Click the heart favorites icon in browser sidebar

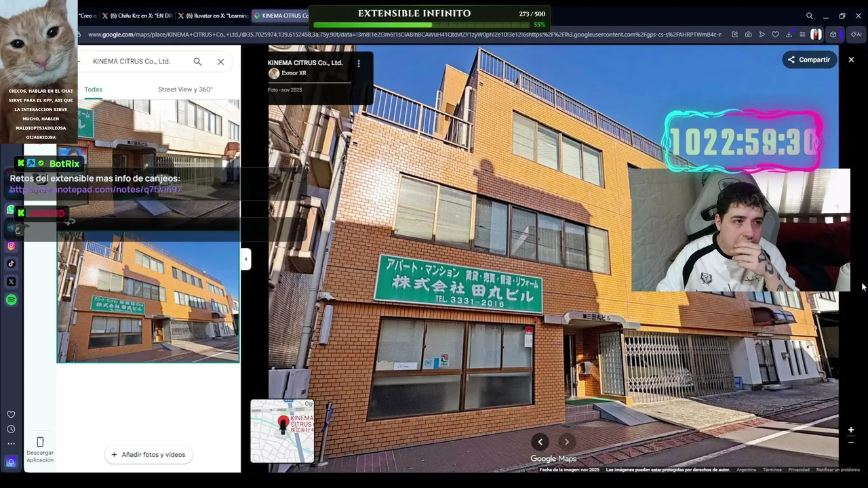click(x=11, y=415)
